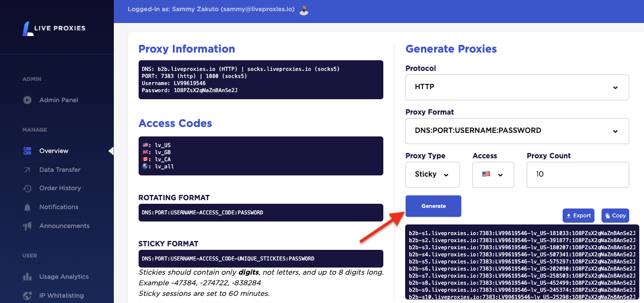Click the Overview sidebar icon

(x=27, y=151)
